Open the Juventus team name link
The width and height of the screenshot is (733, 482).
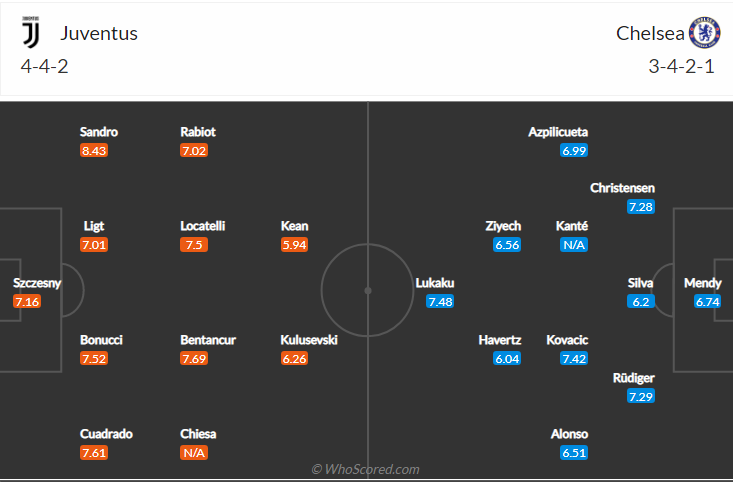(x=99, y=33)
